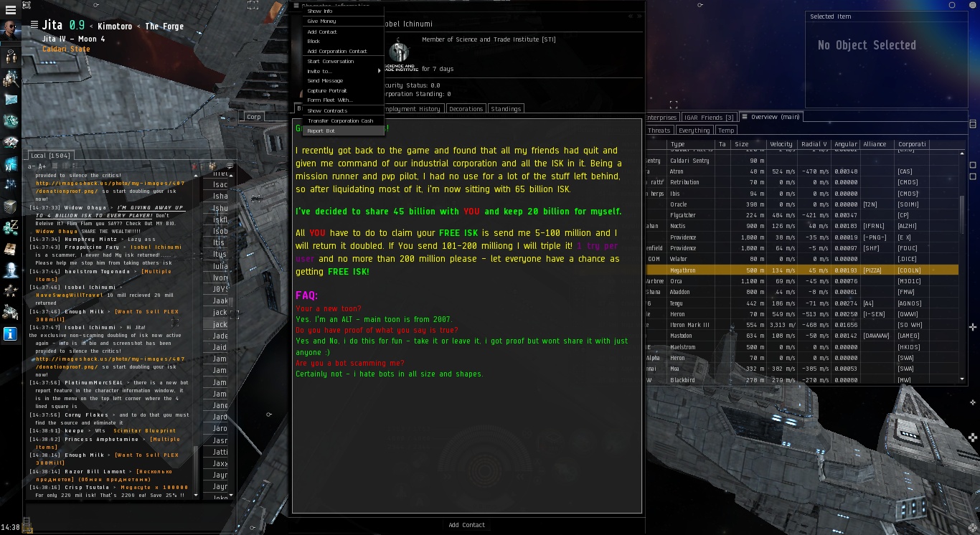Open the inventory box icon in the sidebar
This screenshot has height=535, width=980.
(x=11, y=207)
